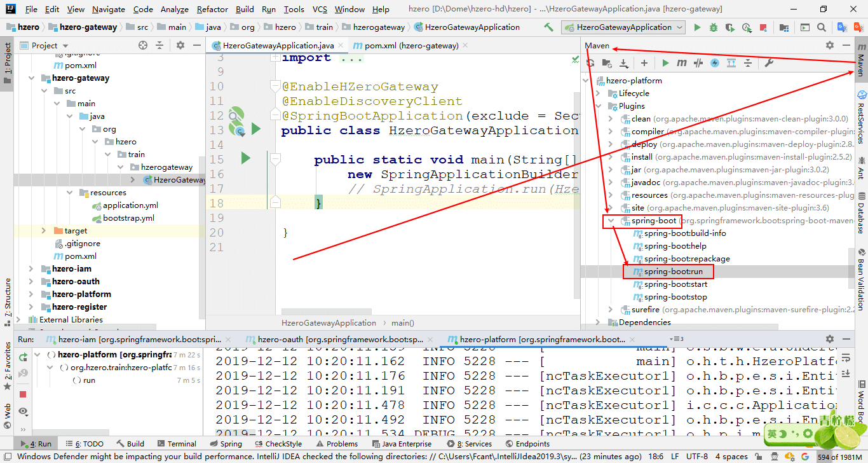The image size is (868, 463).
Task: Open the VCS menu
Action: click(x=320, y=10)
